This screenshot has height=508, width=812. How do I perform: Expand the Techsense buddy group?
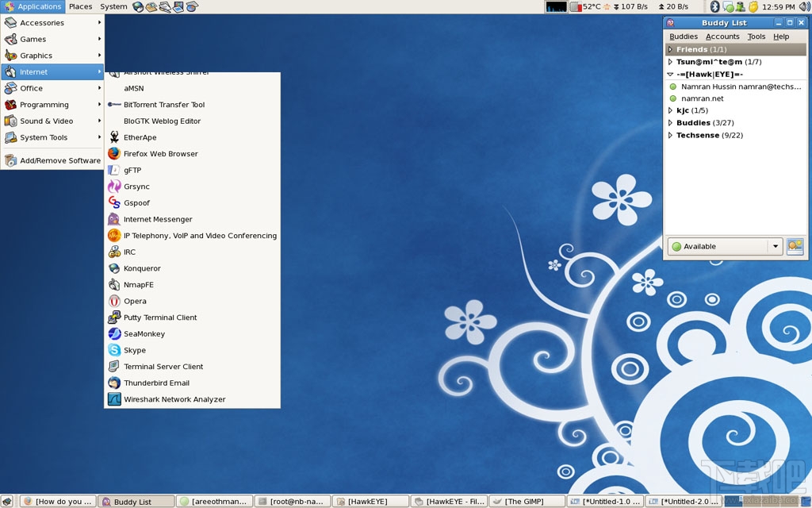click(x=670, y=135)
